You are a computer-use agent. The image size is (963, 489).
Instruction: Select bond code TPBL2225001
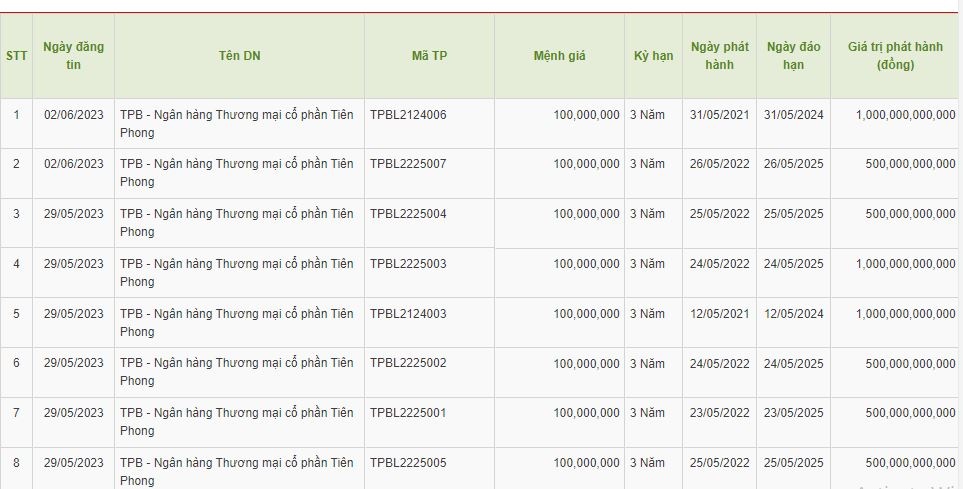[408, 413]
